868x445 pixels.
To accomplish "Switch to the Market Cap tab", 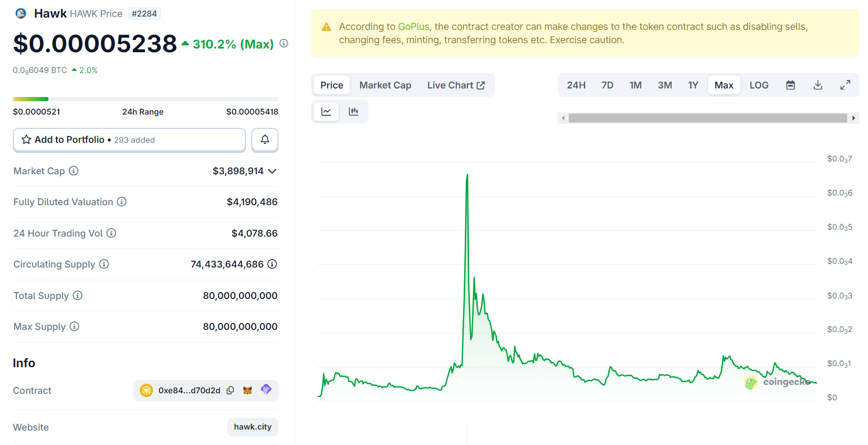I will (385, 85).
